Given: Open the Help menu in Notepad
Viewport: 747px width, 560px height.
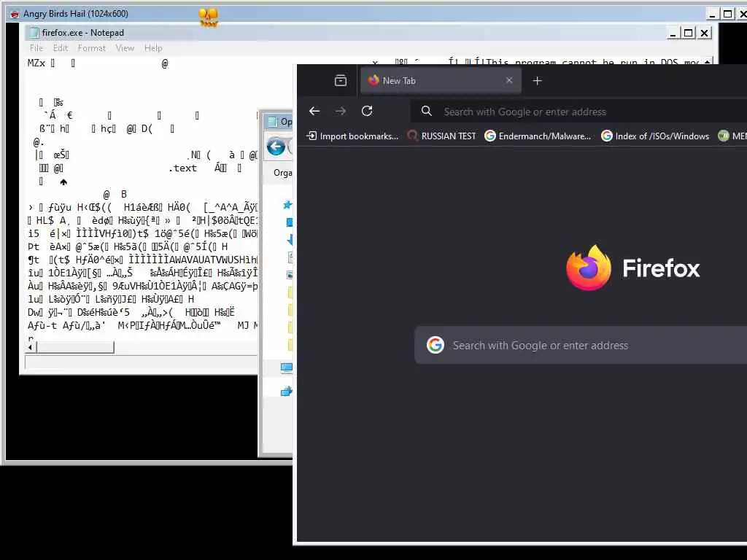Looking at the screenshot, I should tap(153, 48).
